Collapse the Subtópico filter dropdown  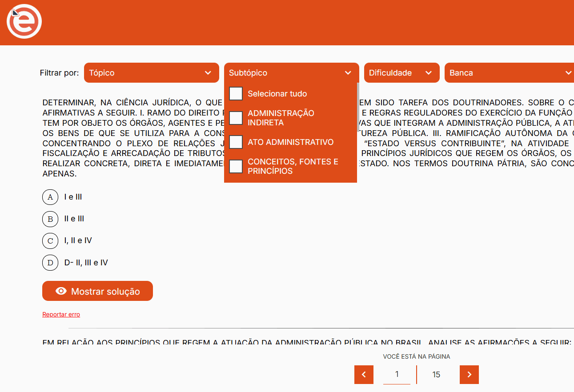click(292, 73)
